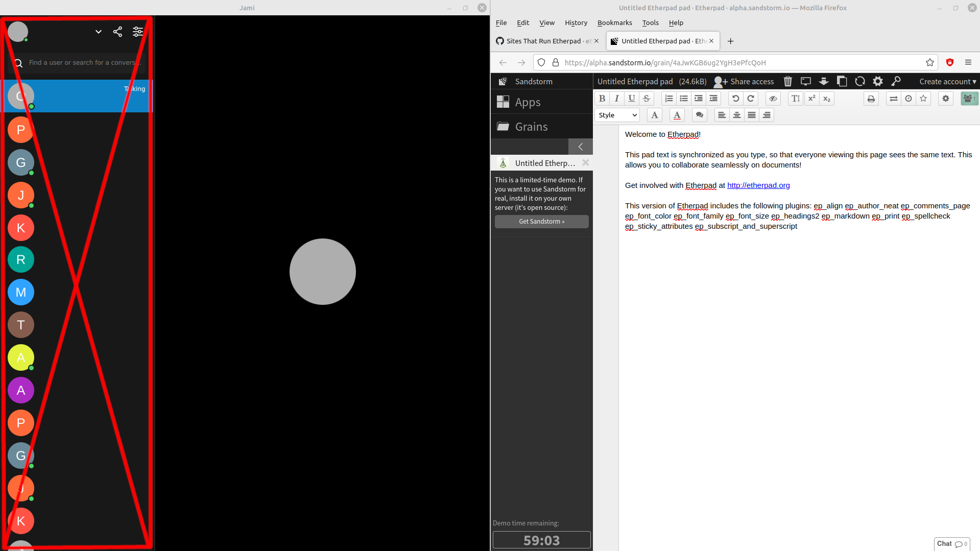This screenshot has width=980, height=551.
Task: Outdent the current line in Etherpad
Action: [x=713, y=99]
